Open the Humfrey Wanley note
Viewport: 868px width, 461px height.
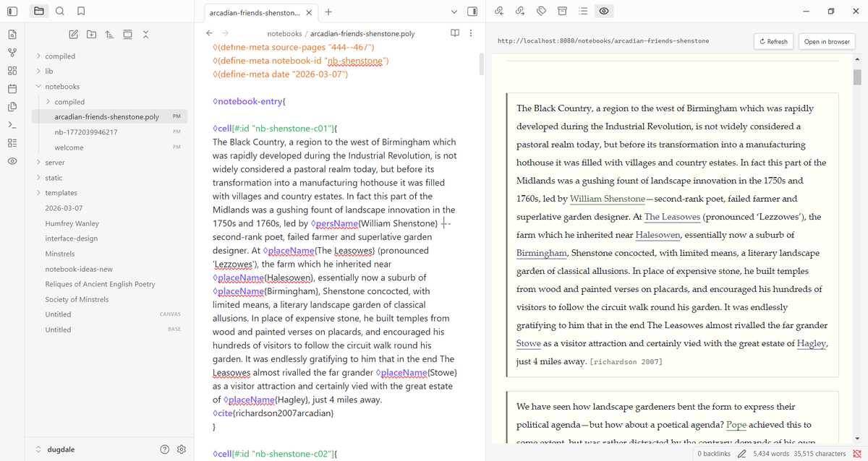tap(72, 223)
